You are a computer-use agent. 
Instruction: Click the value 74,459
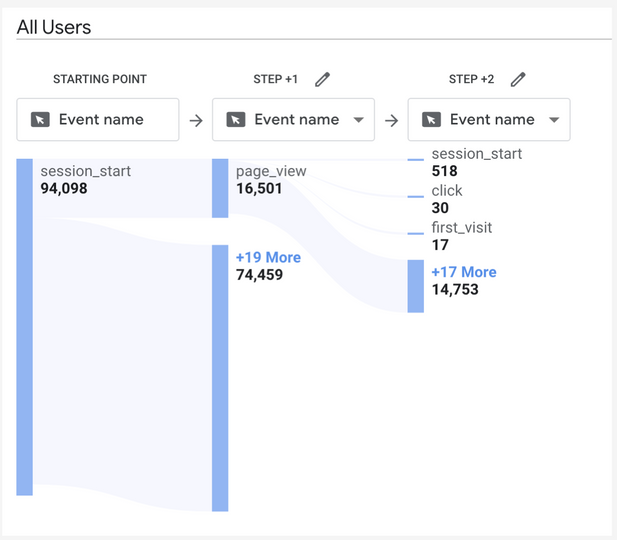coord(259,275)
